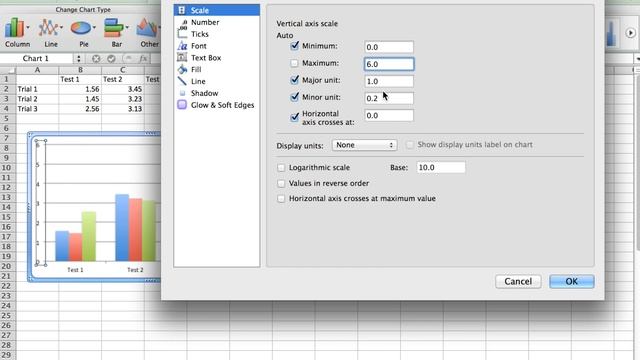The width and height of the screenshot is (640, 360).
Task: Click the fx function icon
Action: click(143, 59)
